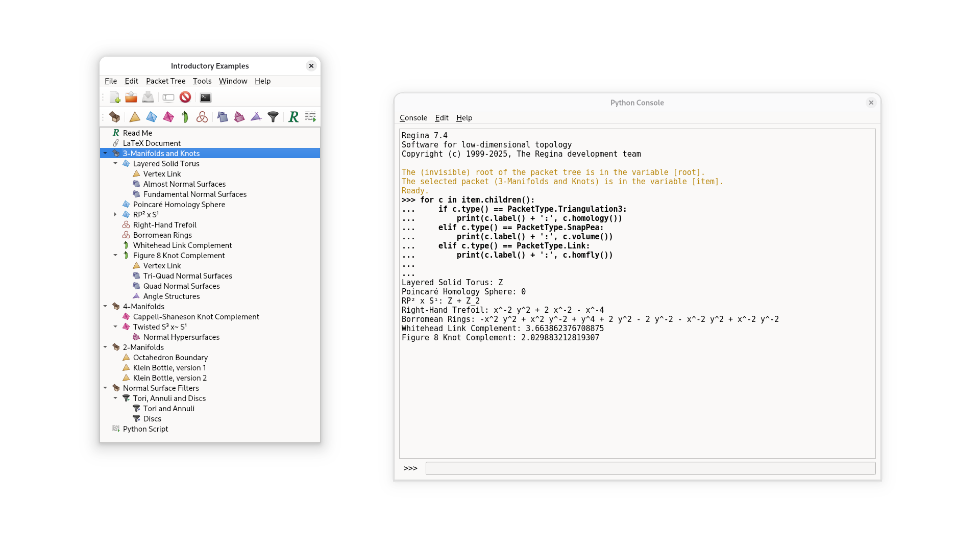This screenshot has width=980, height=551.
Task: Create new 3-D triangulation with blue tetrahedron icon
Action: tap(152, 117)
